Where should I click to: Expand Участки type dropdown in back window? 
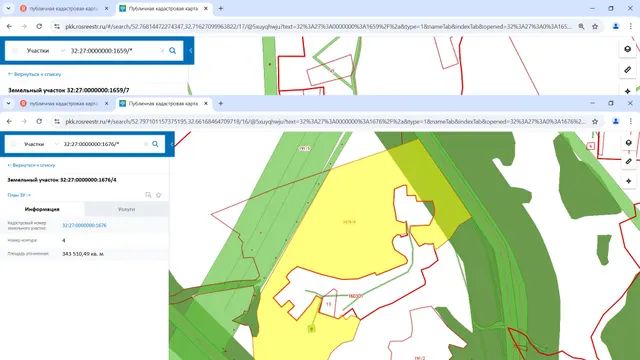pos(63,51)
